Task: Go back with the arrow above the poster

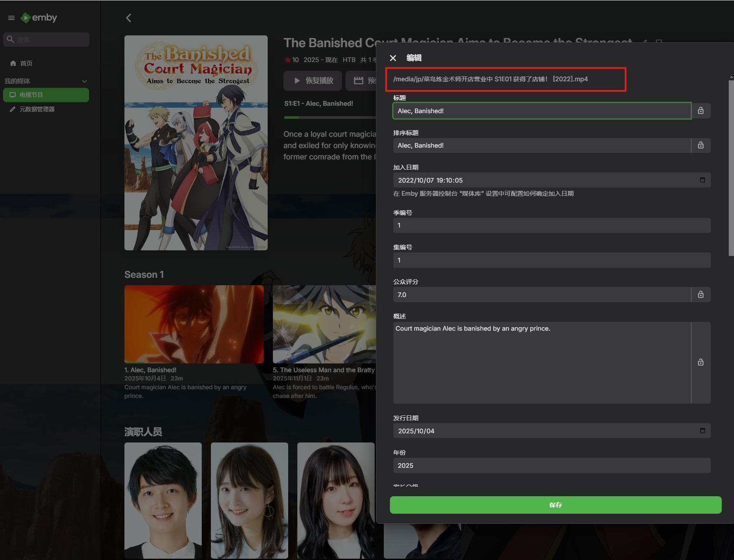Action: (x=128, y=18)
